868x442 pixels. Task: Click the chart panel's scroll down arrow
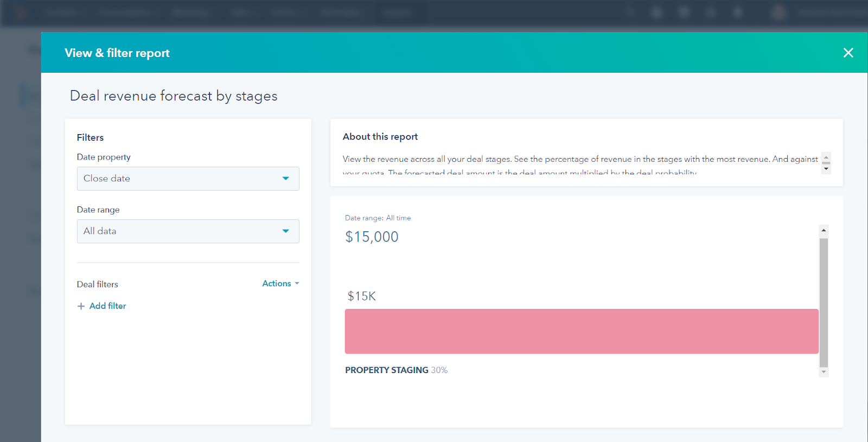[x=824, y=372]
